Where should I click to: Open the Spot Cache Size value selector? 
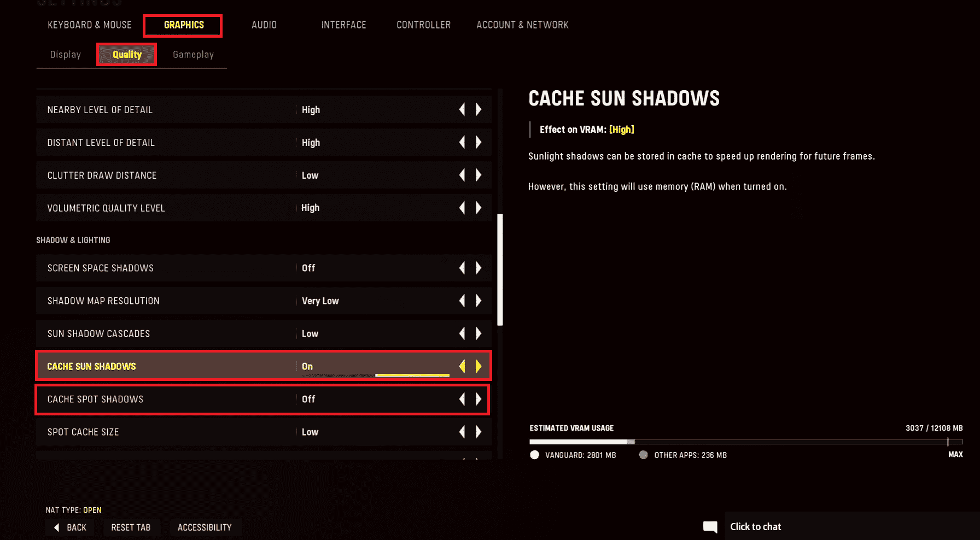point(310,432)
